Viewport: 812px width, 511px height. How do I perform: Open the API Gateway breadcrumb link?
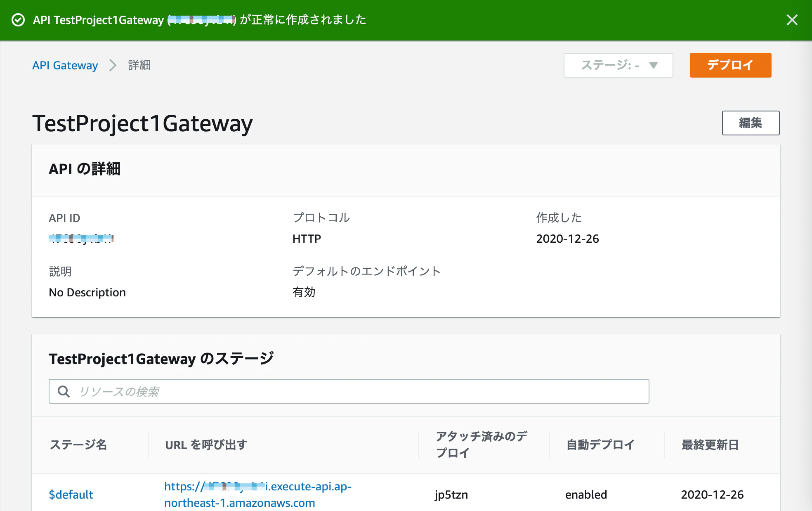65,65
